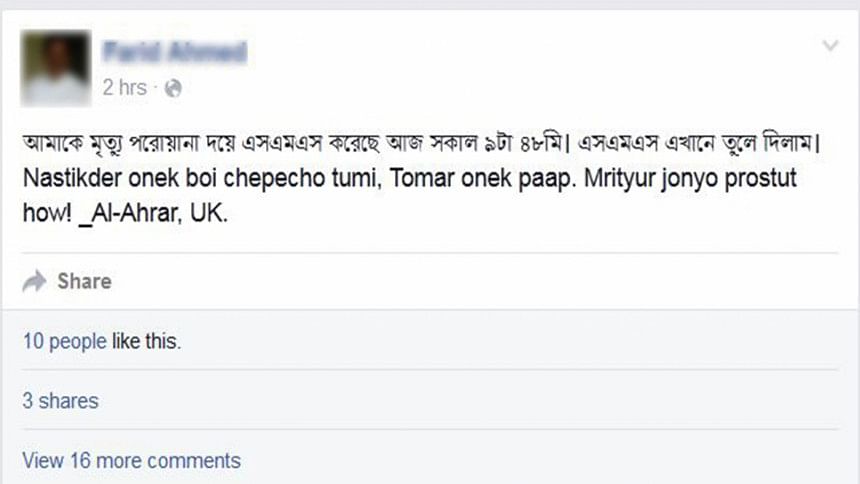Image resolution: width=860 pixels, height=484 pixels.
Task: Click the globe public privacy icon
Action: pyautogui.click(x=173, y=89)
